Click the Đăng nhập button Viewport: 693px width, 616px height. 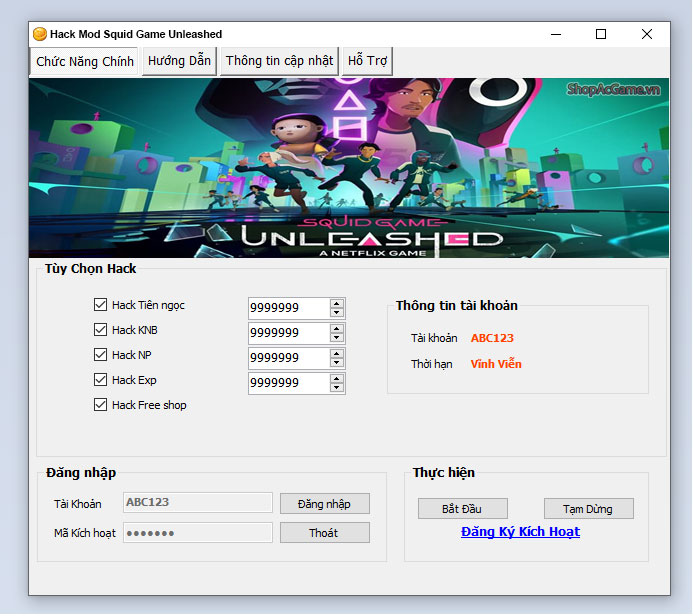pyautogui.click(x=325, y=504)
